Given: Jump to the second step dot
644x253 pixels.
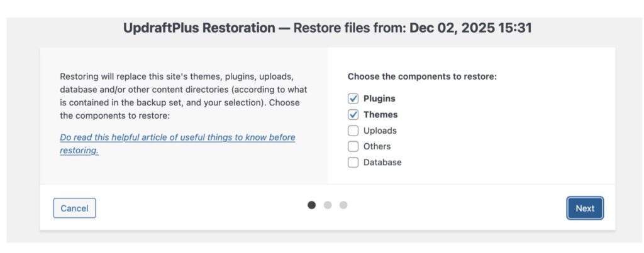Looking at the screenshot, I should point(327,205).
